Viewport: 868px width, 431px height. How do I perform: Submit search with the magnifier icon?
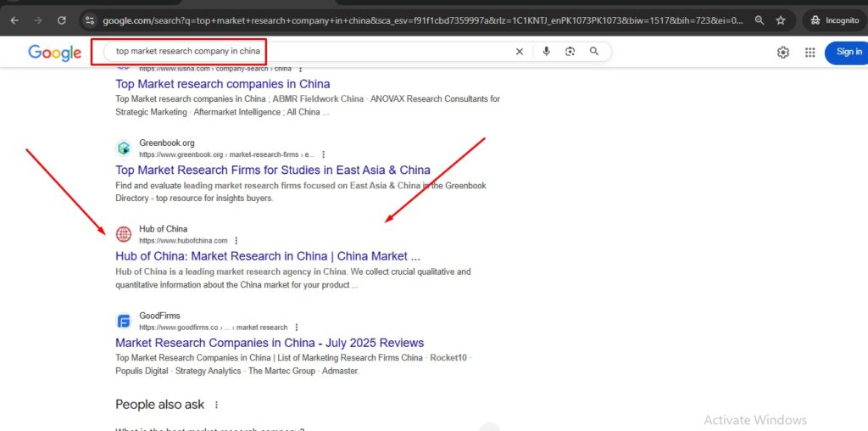click(x=594, y=52)
